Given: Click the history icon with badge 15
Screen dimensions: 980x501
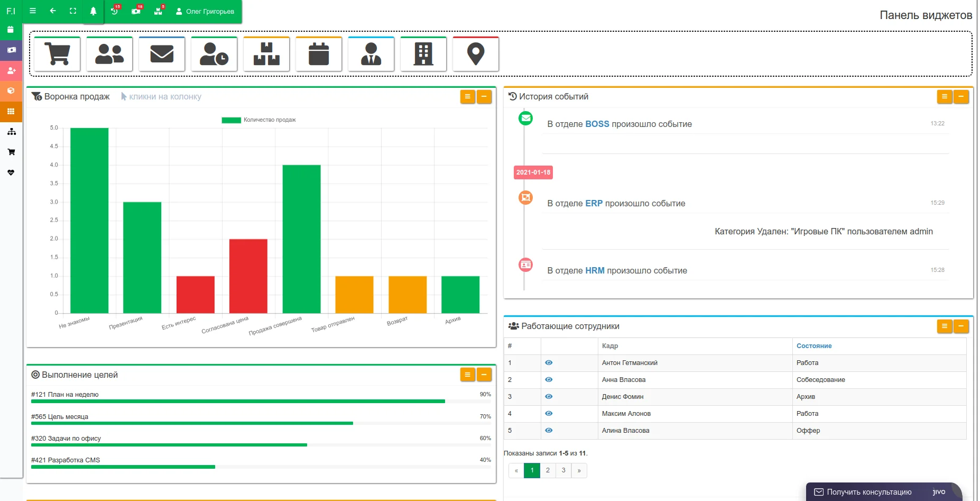Looking at the screenshot, I should [x=115, y=11].
